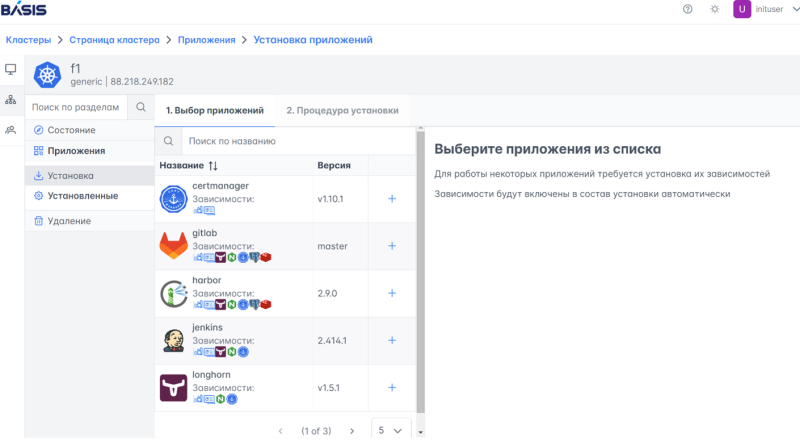This screenshot has height=446, width=800.
Task: Open Установленные section in sidebar
Action: [x=83, y=196]
